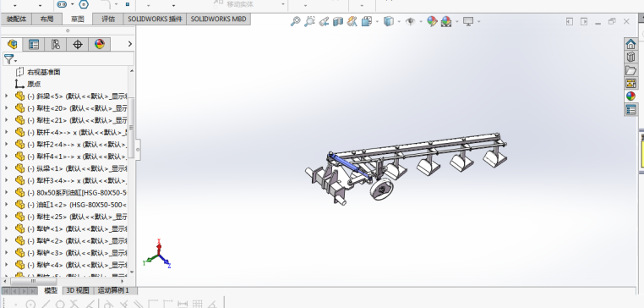644x308 pixels.
Task: Open View Settings dropdown arrow
Action: (x=479, y=21)
